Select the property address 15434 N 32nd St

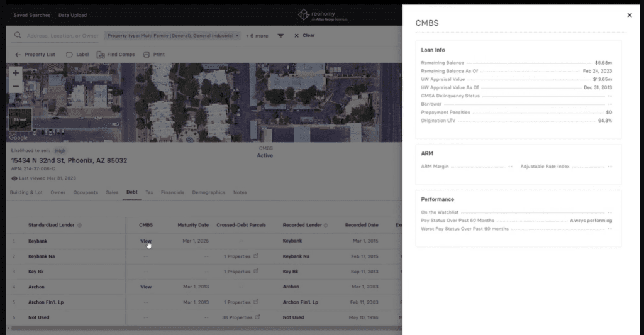pos(69,160)
